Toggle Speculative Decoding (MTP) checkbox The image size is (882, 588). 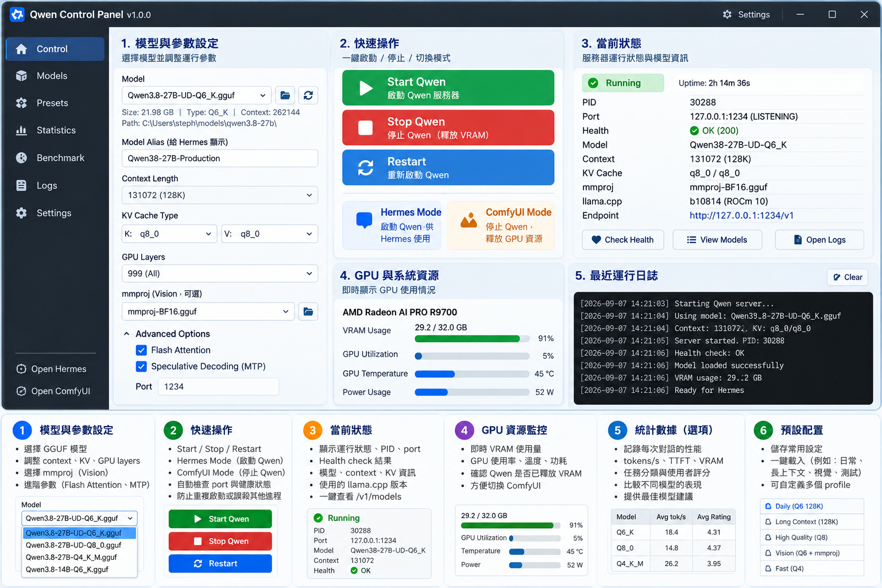[x=141, y=366]
